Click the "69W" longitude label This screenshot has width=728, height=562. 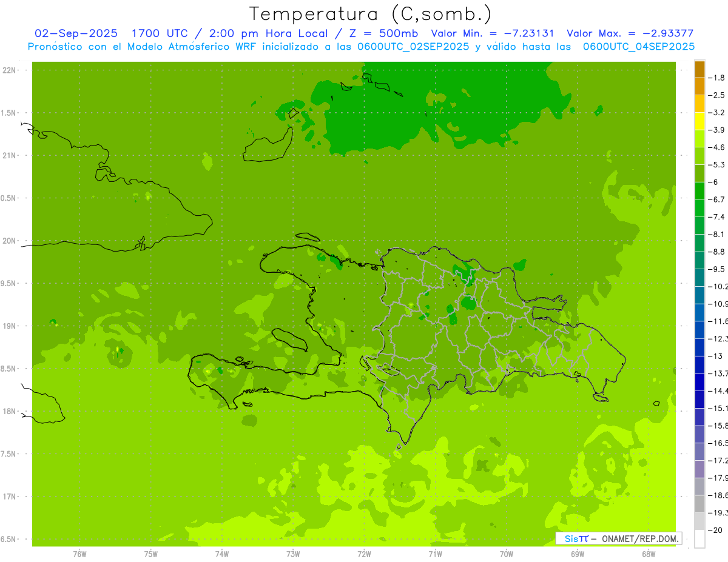click(x=578, y=554)
